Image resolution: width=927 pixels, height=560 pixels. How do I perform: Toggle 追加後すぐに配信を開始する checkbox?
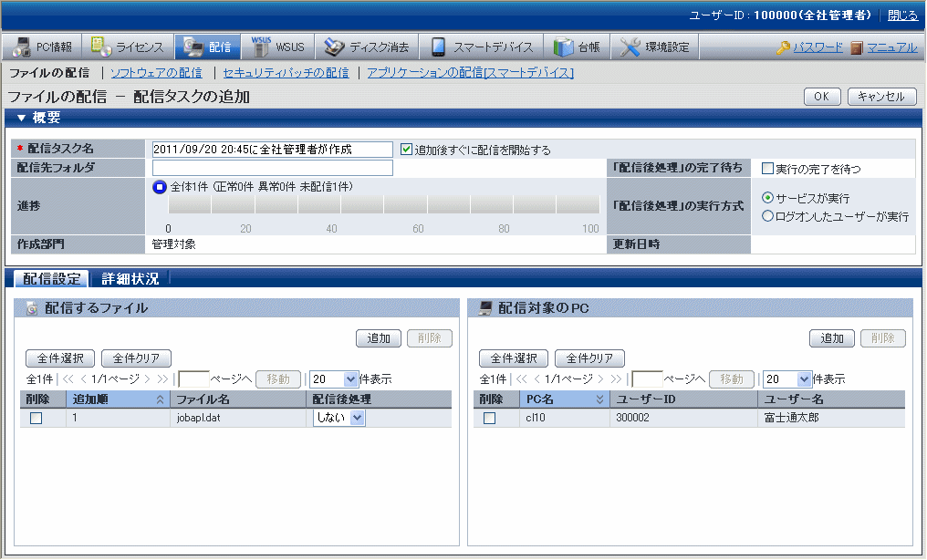407,150
